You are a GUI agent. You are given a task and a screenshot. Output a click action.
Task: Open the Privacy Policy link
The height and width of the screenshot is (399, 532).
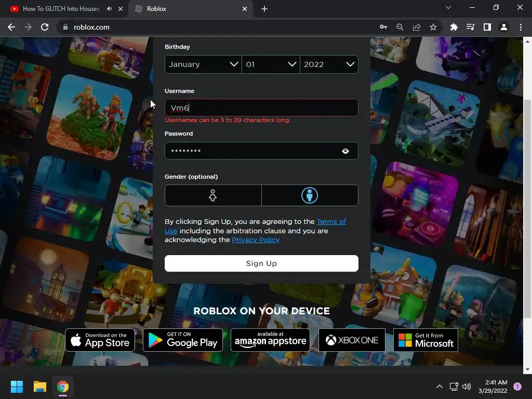[x=256, y=240]
